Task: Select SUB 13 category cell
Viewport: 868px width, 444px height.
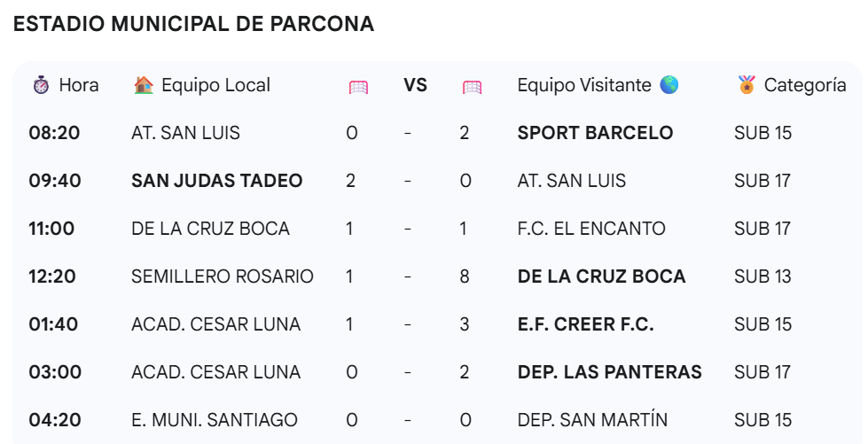Action: tap(762, 277)
